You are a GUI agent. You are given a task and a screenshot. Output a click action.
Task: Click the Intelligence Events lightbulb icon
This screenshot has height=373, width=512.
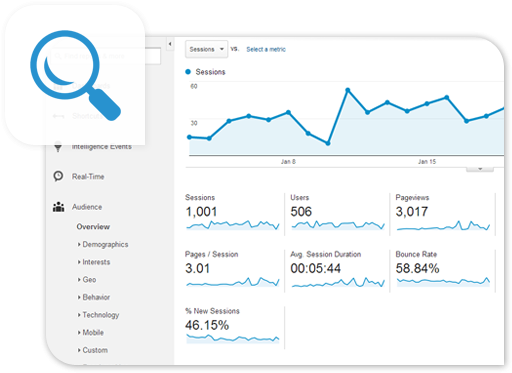[58, 147]
